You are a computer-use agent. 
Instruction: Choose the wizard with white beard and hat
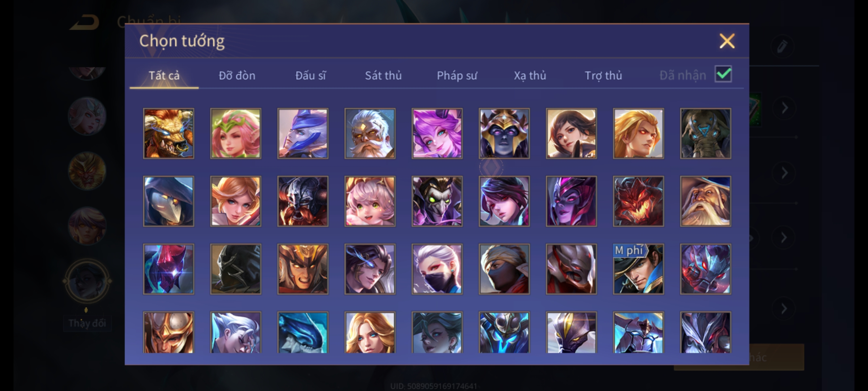pyautogui.click(x=706, y=201)
